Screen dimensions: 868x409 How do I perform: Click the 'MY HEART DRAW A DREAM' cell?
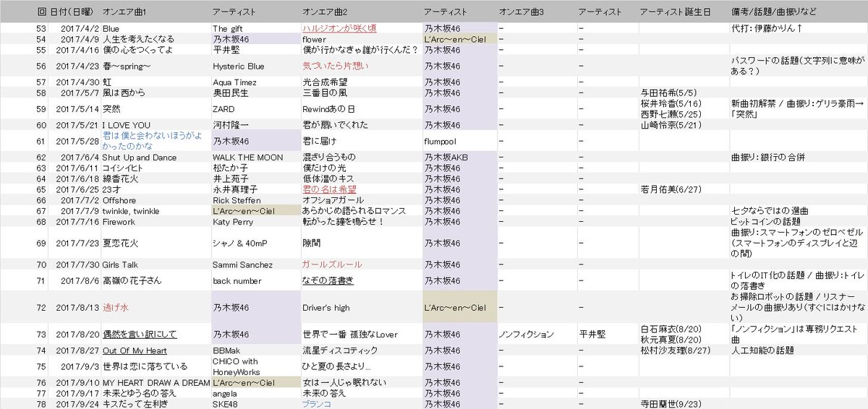[x=156, y=382]
